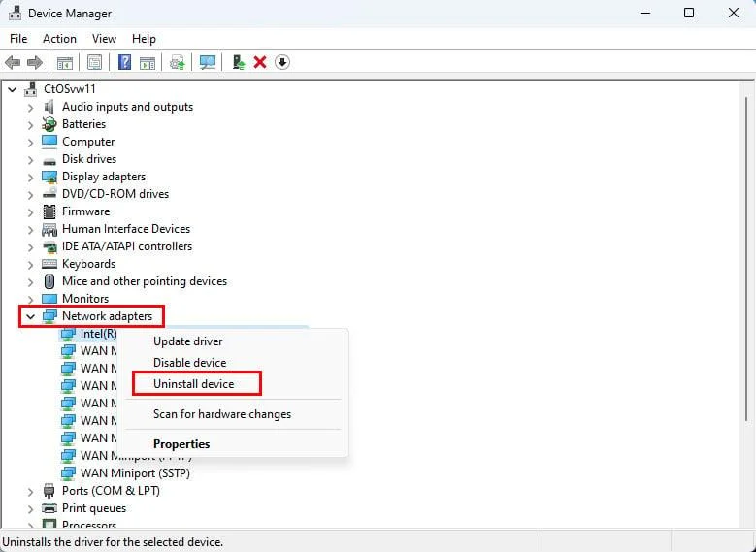
Task: Collapse the Network adapters category
Action: (x=30, y=316)
